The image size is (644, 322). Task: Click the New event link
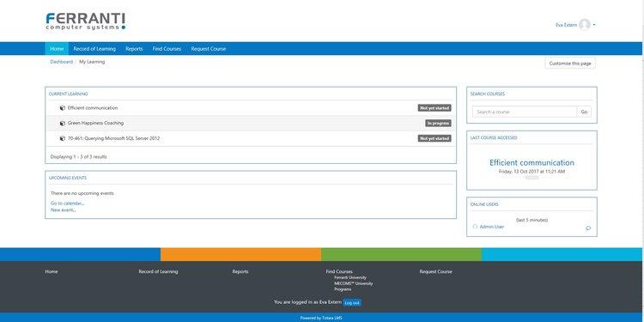[x=64, y=210]
